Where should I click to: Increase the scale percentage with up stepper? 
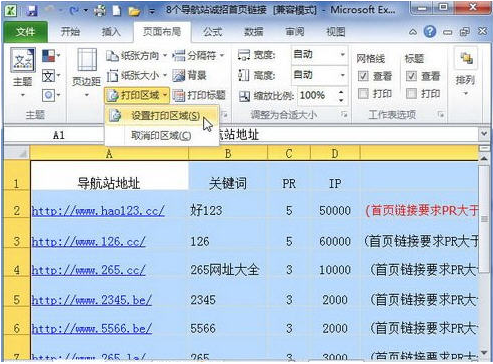pyautogui.click(x=341, y=92)
